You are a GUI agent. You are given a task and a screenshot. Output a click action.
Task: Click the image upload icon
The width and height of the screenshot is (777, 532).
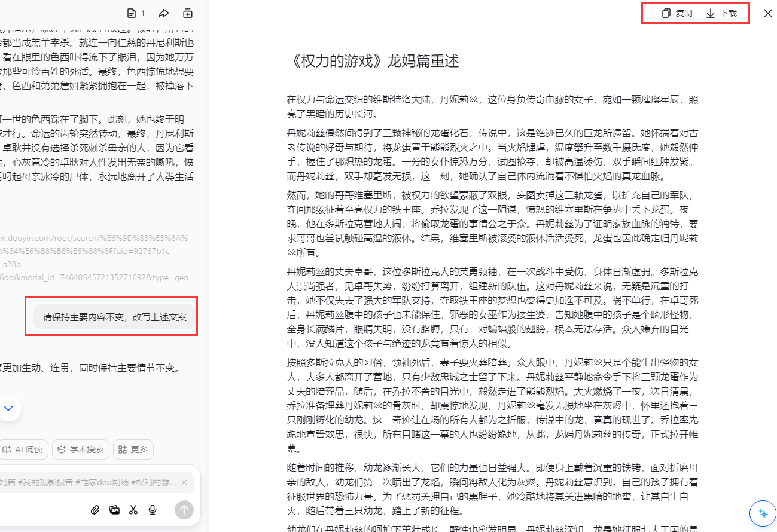point(114,510)
